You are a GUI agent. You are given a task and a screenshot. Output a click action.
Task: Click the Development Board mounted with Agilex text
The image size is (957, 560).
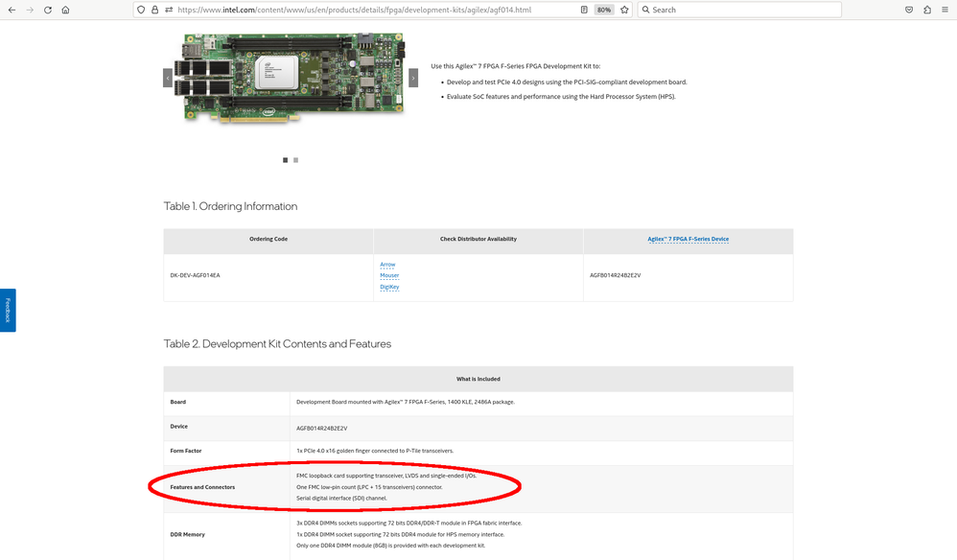tap(406, 402)
